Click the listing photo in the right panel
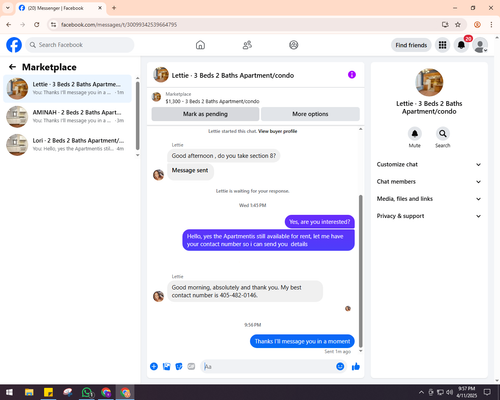500x400 pixels. pos(429,82)
